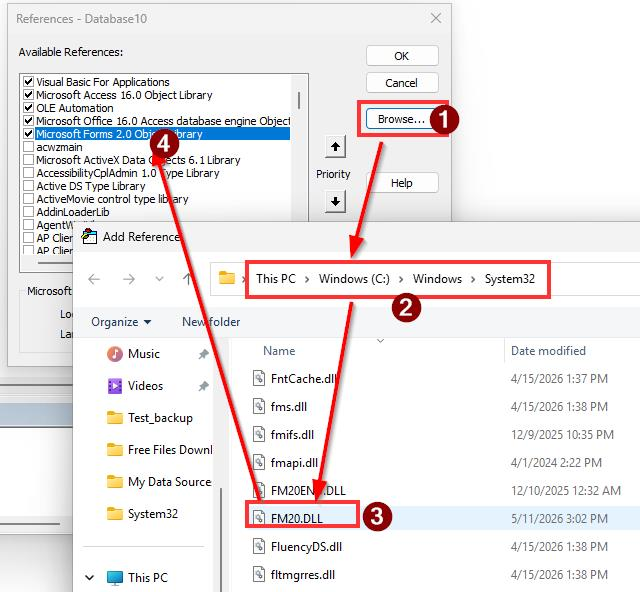Select System32 breadcrumb segment
This screenshot has width=640, height=592.
pos(509,278)
